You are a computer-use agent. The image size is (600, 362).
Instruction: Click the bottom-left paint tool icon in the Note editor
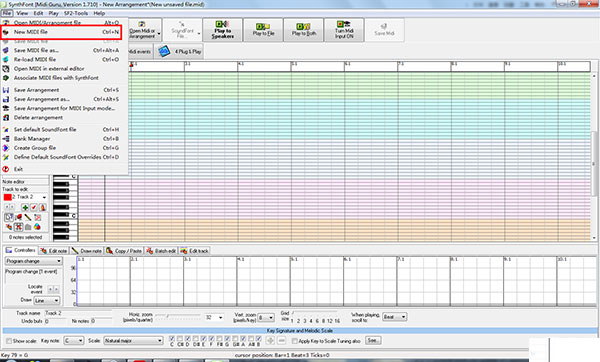point(9,227)
